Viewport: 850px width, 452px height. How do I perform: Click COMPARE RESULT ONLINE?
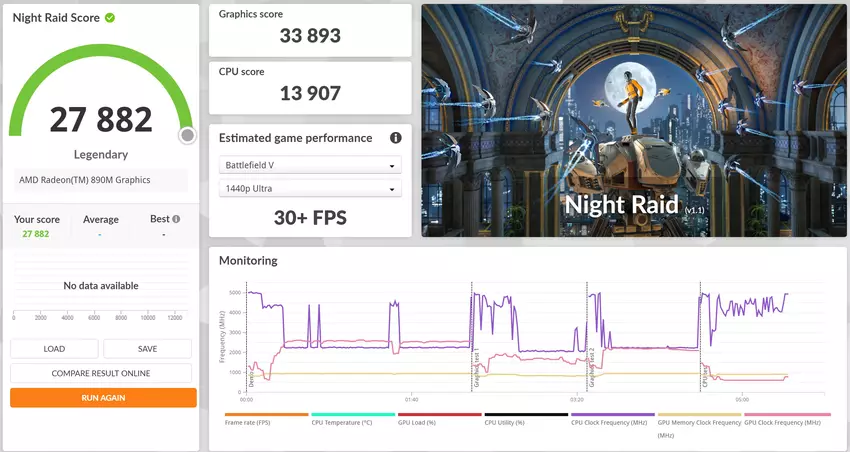(101, 373)
